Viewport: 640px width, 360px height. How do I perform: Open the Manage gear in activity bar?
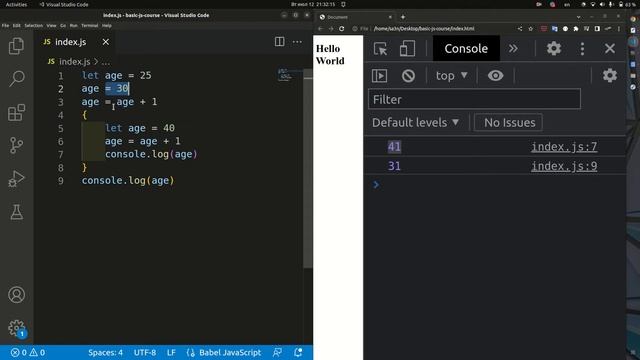tap(16, 328)
